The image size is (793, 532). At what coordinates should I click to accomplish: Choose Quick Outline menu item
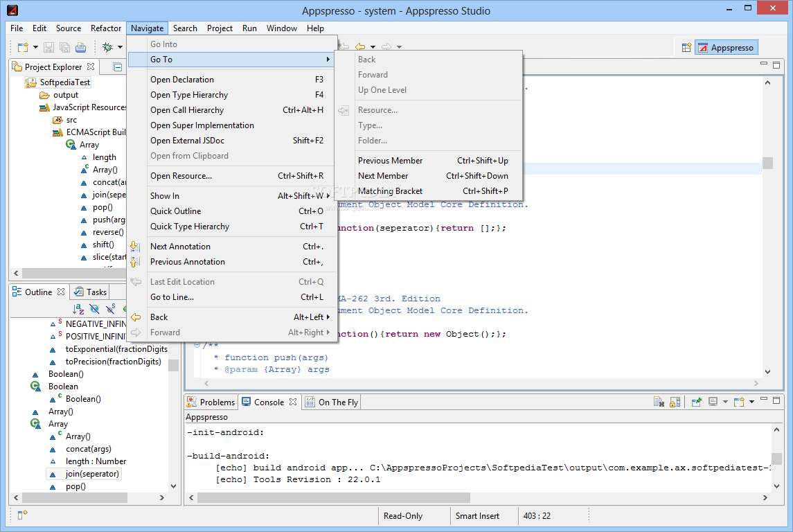point(232,211)
